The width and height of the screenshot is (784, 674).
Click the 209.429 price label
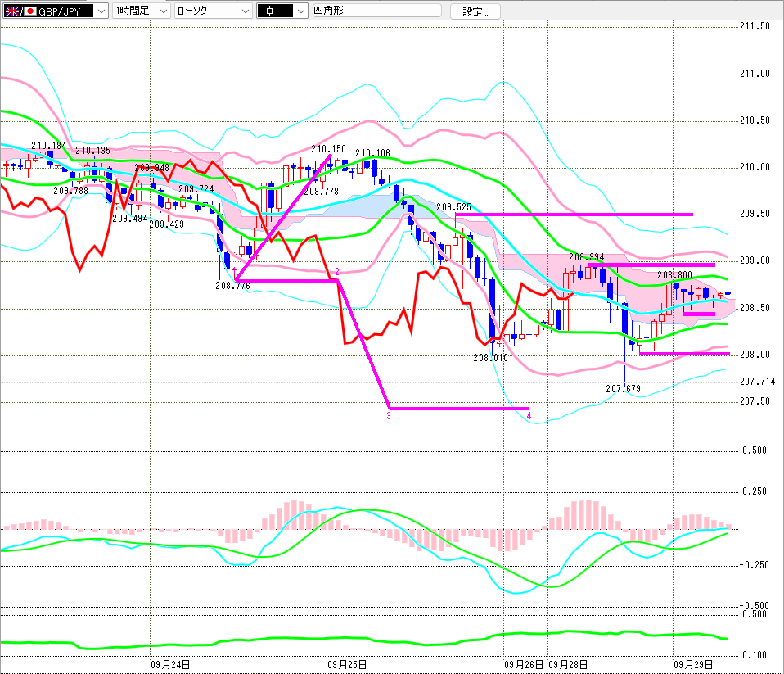point(166,224)
